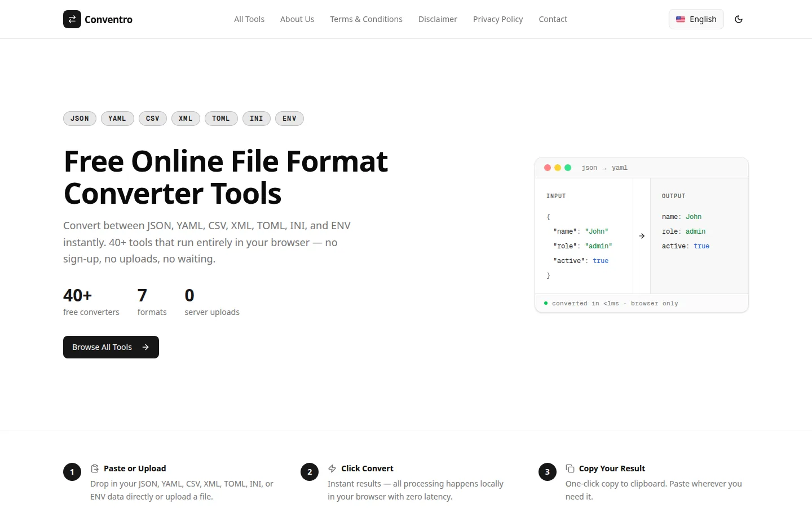Click the INPUT label in demo
This screenshot has width=812, height=508.
click(556, 196)
